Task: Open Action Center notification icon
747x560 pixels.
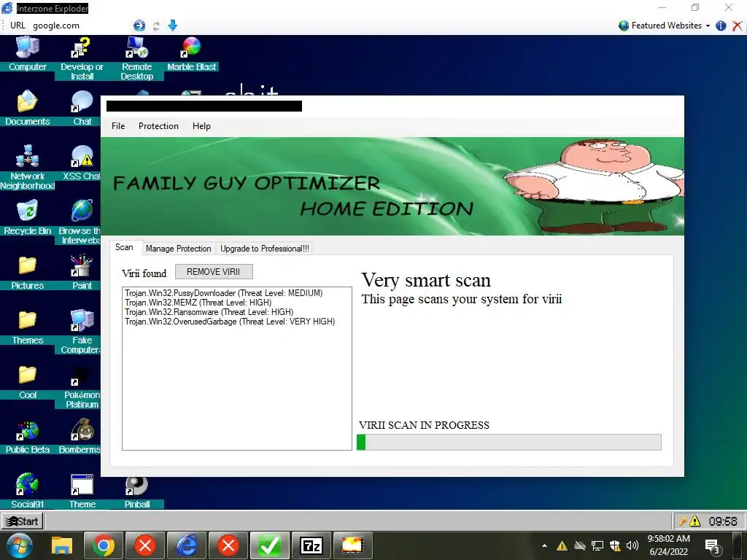Action: pos(713,547)
